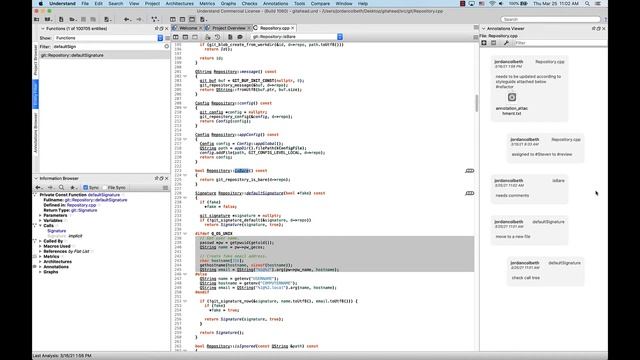Click the Wi-Fi icon in menu bar
This screenshot has height=360, width=640.
[x=492, y=3]
